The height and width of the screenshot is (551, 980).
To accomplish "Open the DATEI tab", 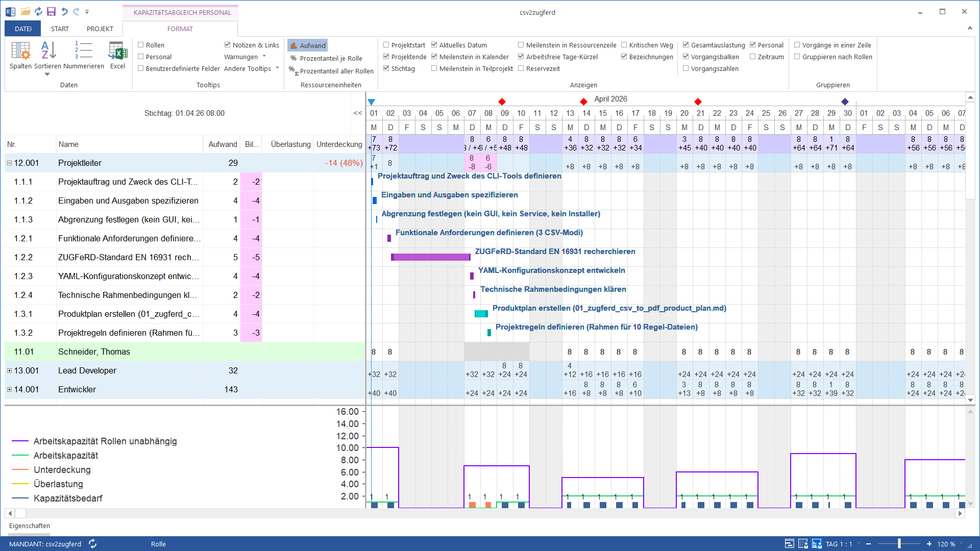I will tap(23, 29).
